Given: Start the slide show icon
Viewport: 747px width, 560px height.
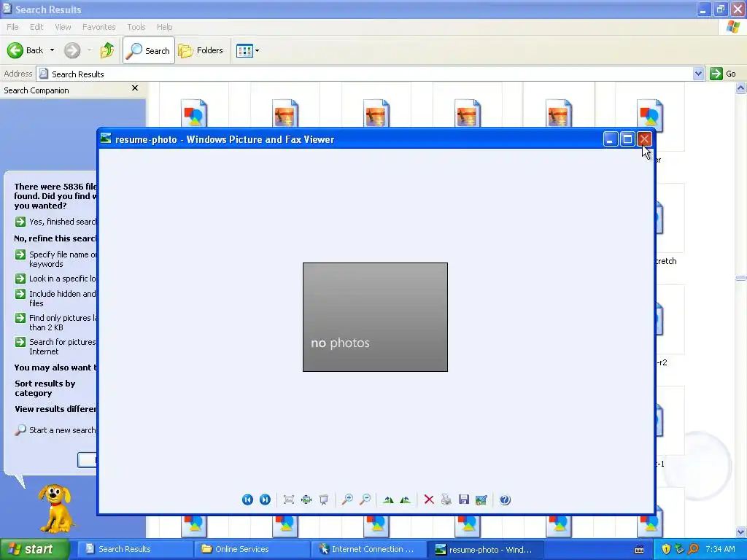Looking at the screenshot, I should [x=324, y=499].
